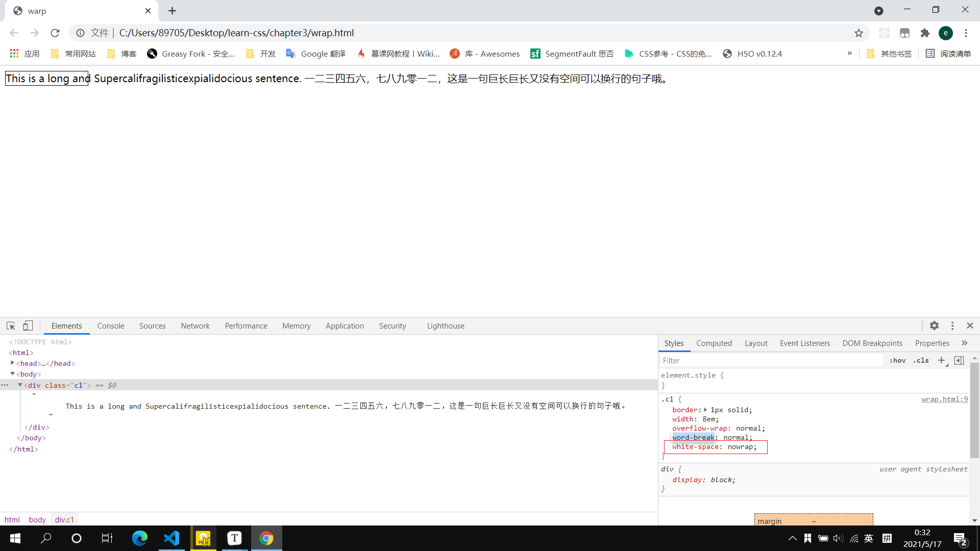980x551 pixels.
Task: Click the Filter styles input field
Action: coord(771,360)
